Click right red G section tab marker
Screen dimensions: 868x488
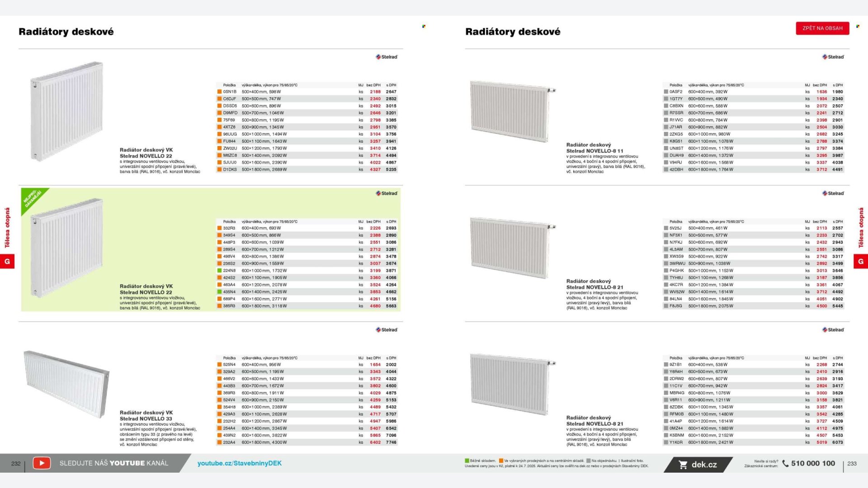pyautogui.click(x=860, y=261)
